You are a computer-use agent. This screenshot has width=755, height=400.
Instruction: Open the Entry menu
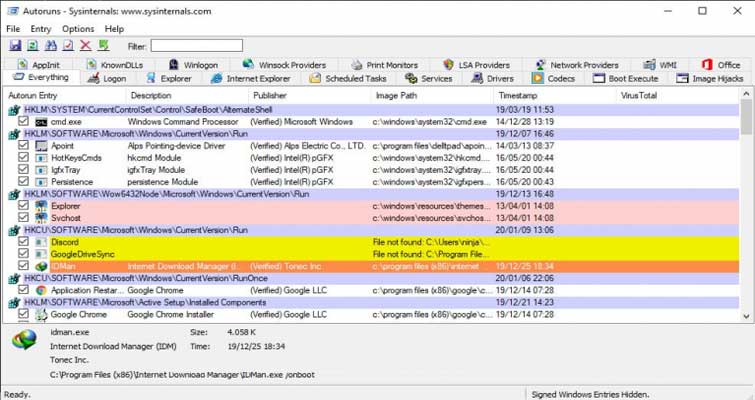click(40, 29)
